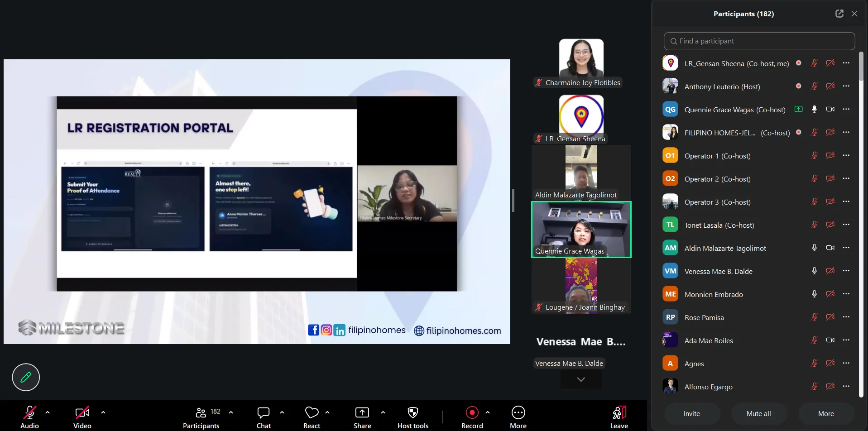
Task: Open the More button below participant list
Action: coord(826,414)
